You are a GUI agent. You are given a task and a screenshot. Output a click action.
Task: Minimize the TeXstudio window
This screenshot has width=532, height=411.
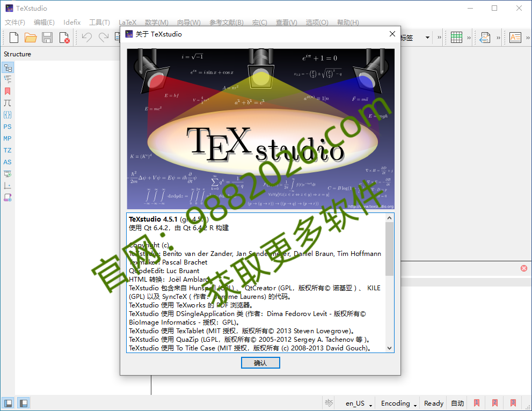coord(470,8)
